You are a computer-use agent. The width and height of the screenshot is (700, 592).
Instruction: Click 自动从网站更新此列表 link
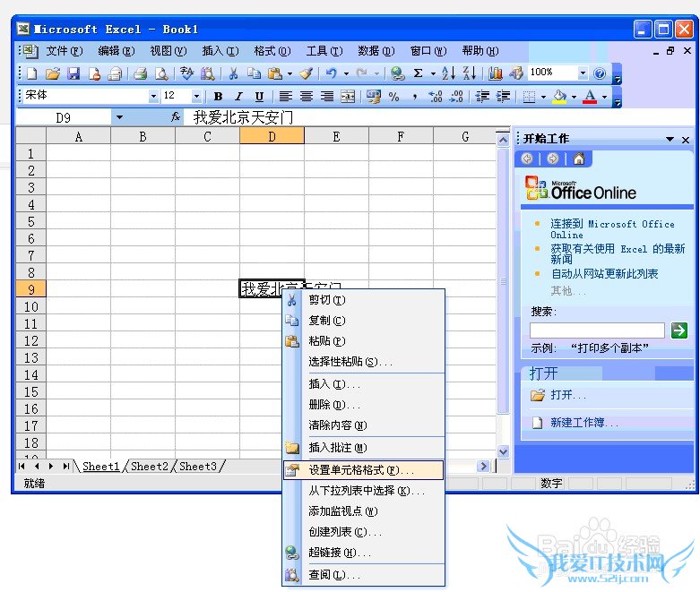coord(604,273)
